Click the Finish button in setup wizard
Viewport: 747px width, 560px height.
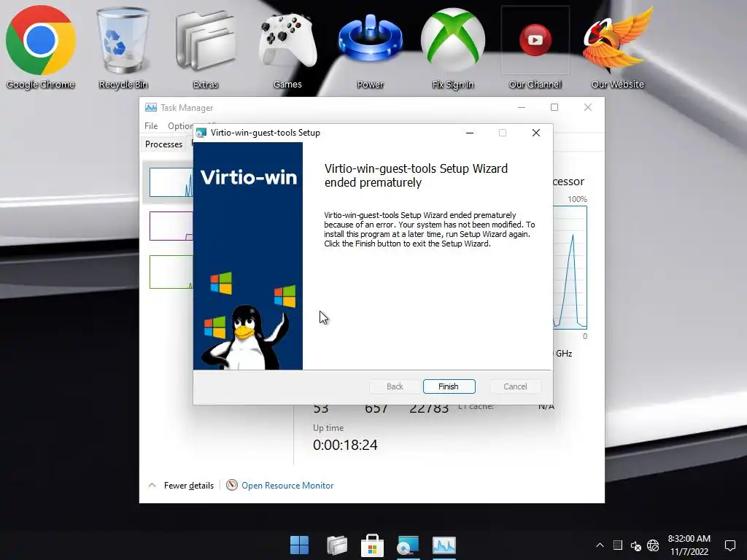(x=449, y=386)
